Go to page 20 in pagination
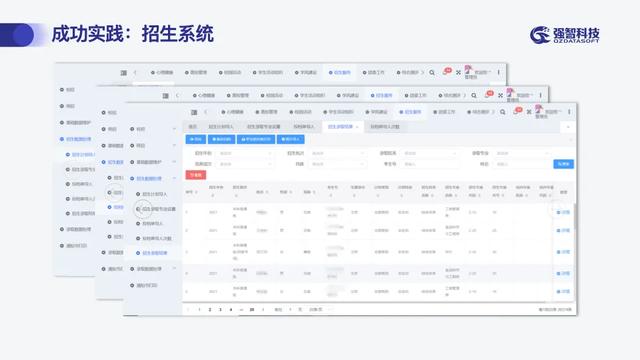 252,310
